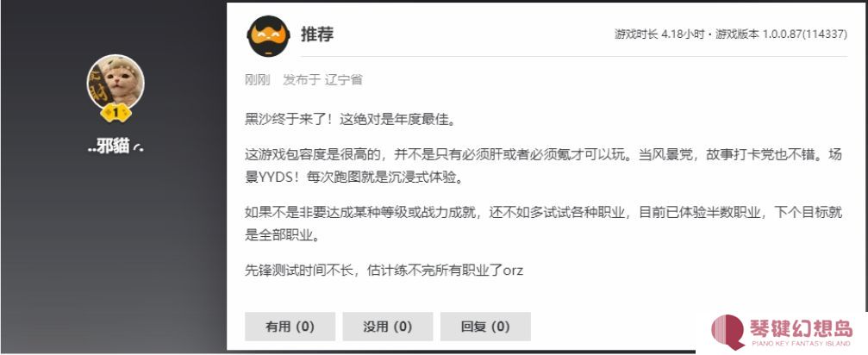Click the 琴键幻想岛 watermark text
868x355 pixels.
[801, 328]
